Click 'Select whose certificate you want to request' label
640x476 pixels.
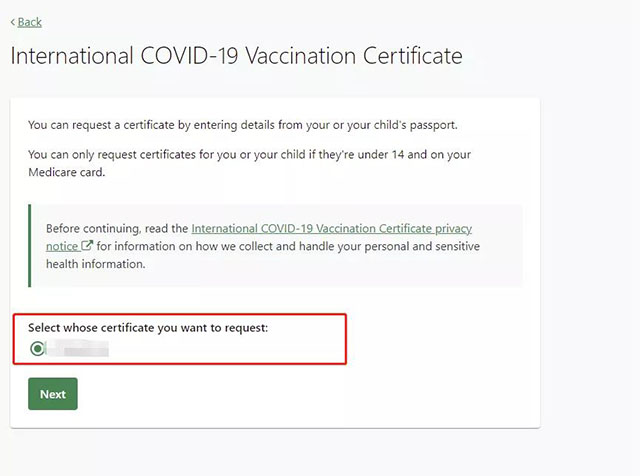click(148, 328)
